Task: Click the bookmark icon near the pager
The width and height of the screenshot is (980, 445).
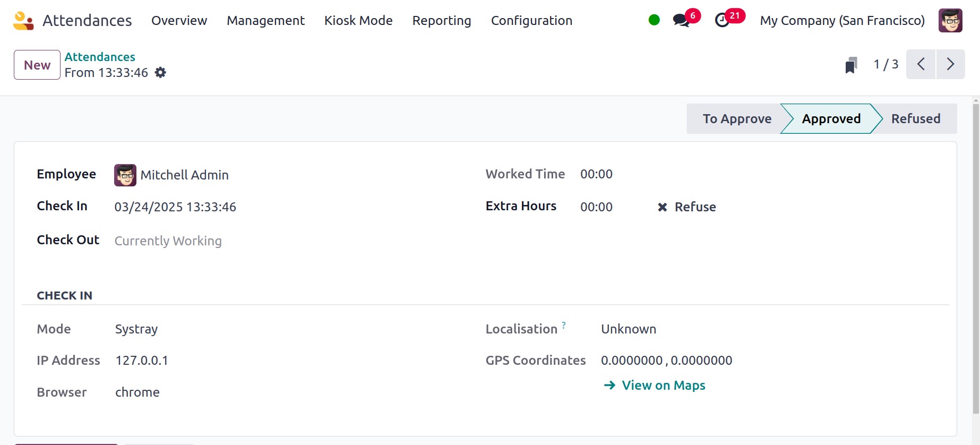Action: (851, 65)
